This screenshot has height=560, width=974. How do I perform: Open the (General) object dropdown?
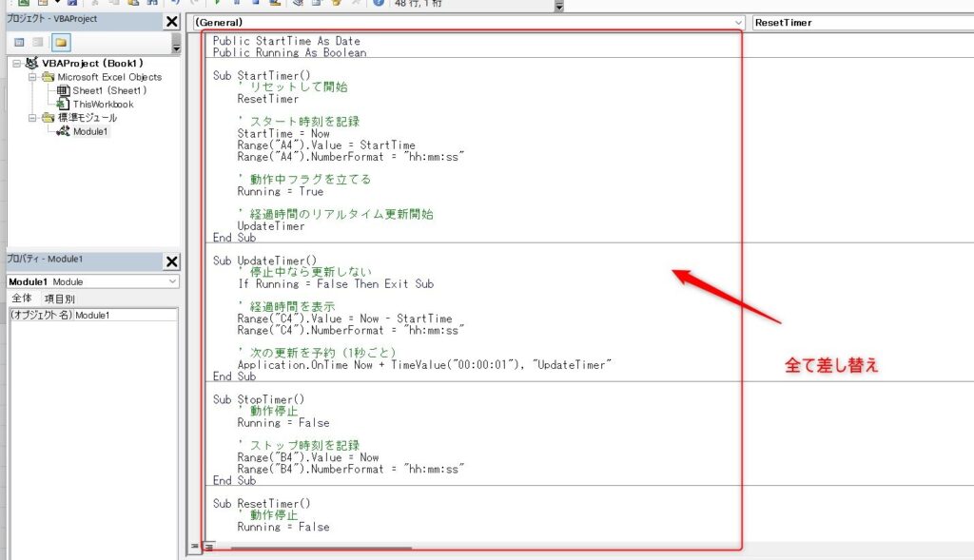pyautogui.click(x=469, y=23)
